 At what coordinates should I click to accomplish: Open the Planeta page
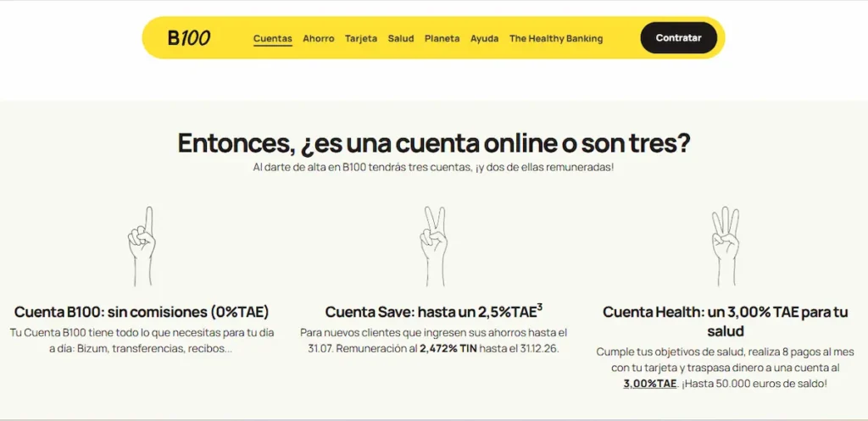pos(442,39)
